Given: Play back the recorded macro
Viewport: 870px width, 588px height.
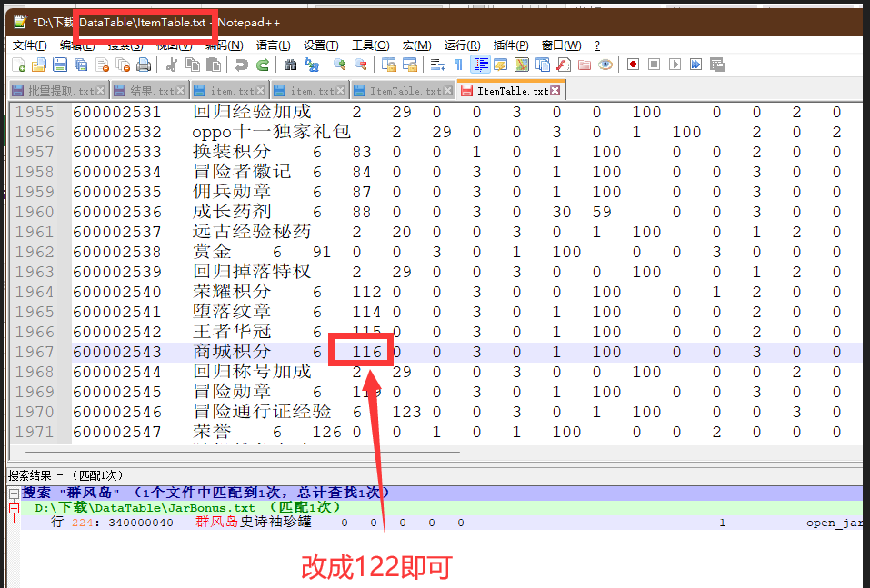Looking at the screenshot, I should pyautogui.click(x=675, y=65).
